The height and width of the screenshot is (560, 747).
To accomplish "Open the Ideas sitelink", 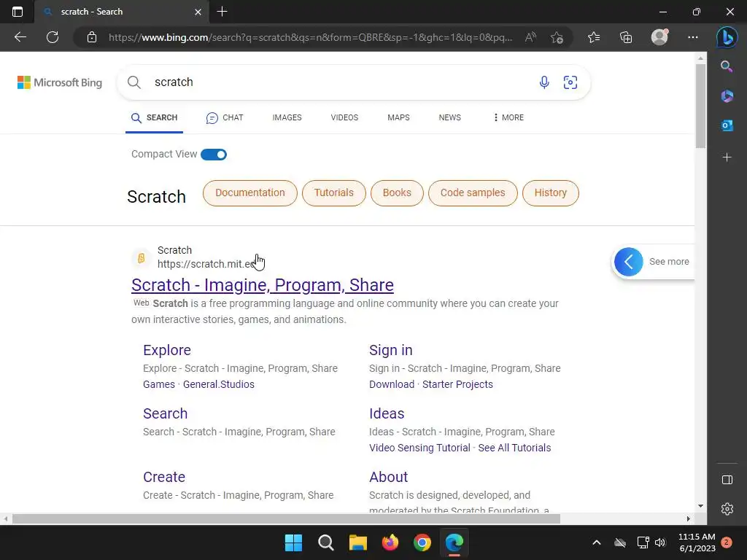I will click(387, 413).
